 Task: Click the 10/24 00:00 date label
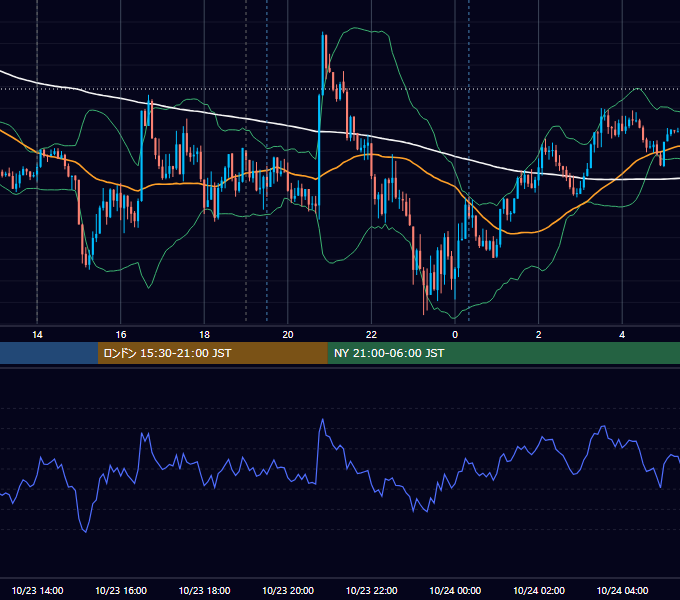pos(455,590)
